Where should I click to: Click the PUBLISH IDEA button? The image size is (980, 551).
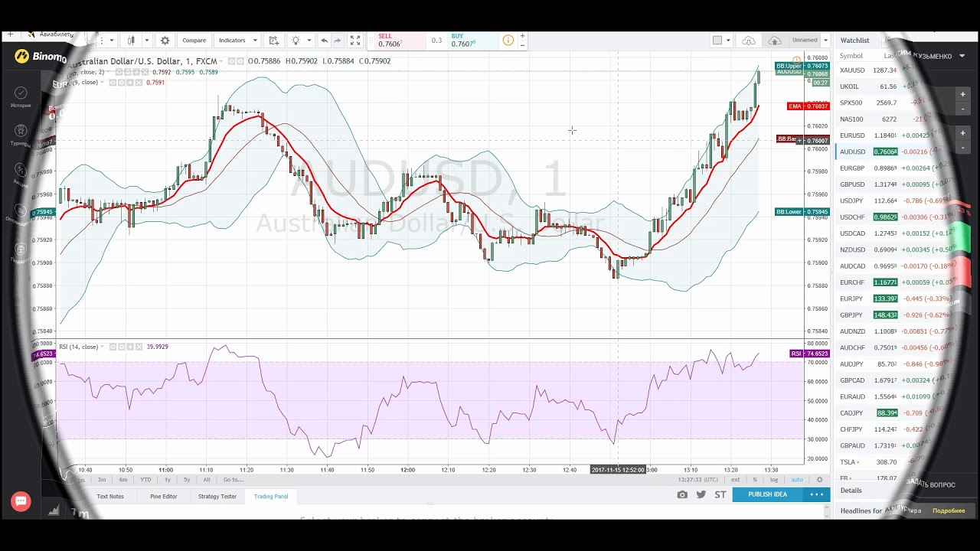point(767,494)
